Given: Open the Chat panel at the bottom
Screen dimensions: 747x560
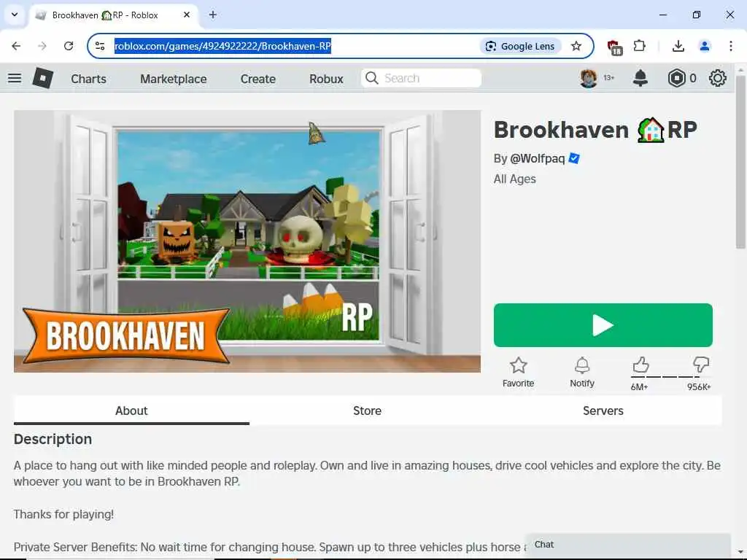Looking at the screenshot, I should point(627,544).
